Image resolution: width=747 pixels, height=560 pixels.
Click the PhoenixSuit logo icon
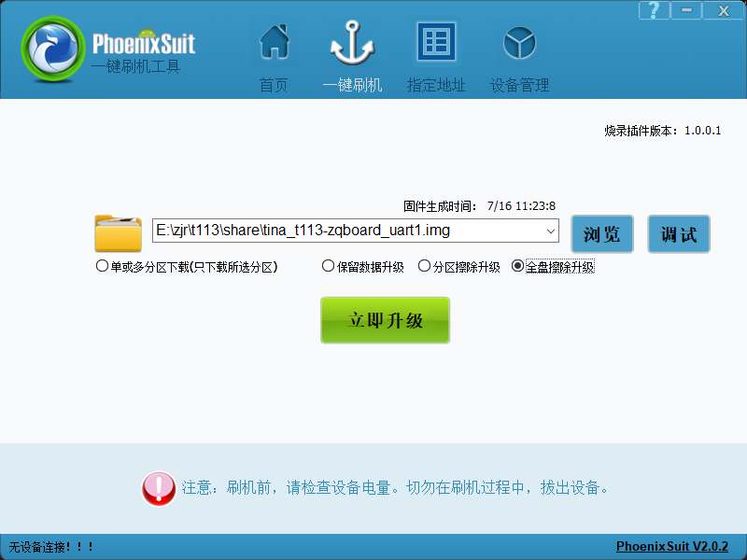click(x=53, y=51)
